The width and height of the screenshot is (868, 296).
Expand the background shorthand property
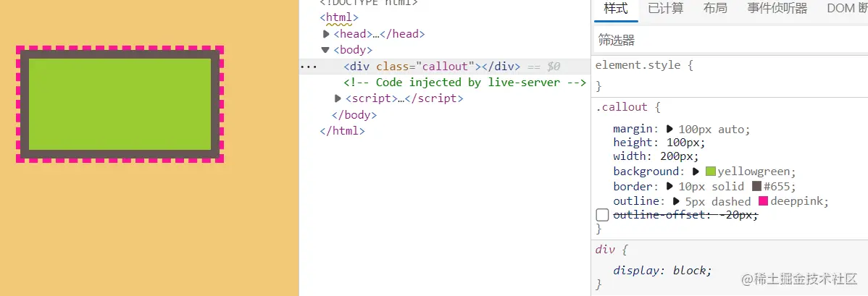tap(696, 172)
